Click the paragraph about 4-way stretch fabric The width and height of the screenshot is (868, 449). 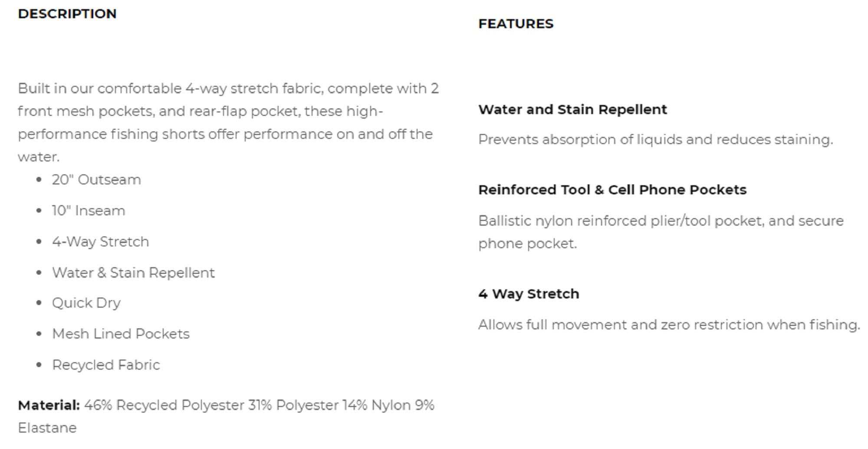(228, 122)
